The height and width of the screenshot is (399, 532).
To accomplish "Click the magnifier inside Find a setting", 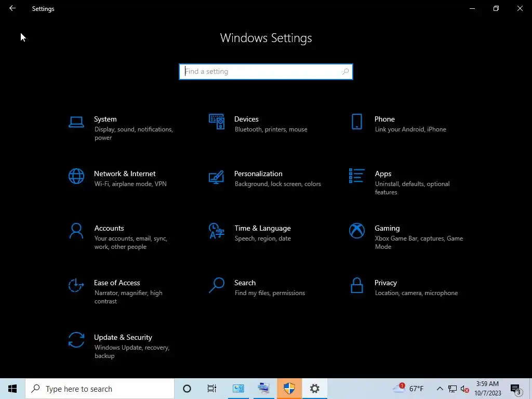I will pos(345,72).
